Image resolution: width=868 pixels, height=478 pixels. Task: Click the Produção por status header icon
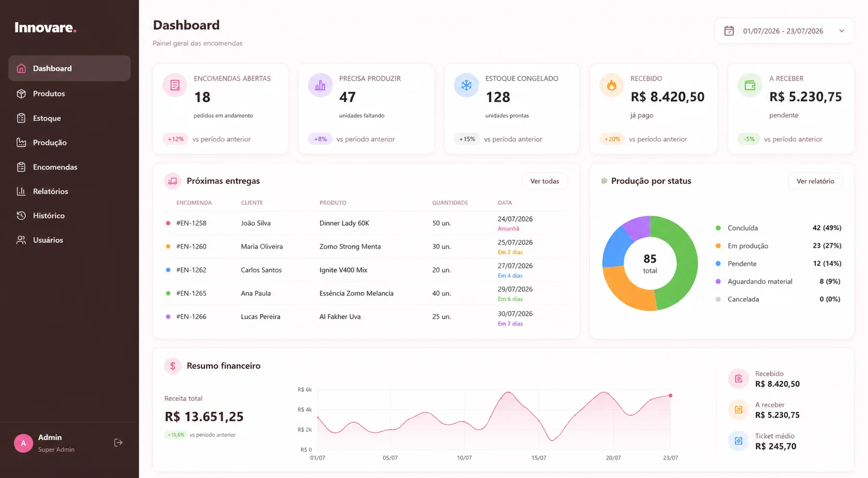(604, 181)
